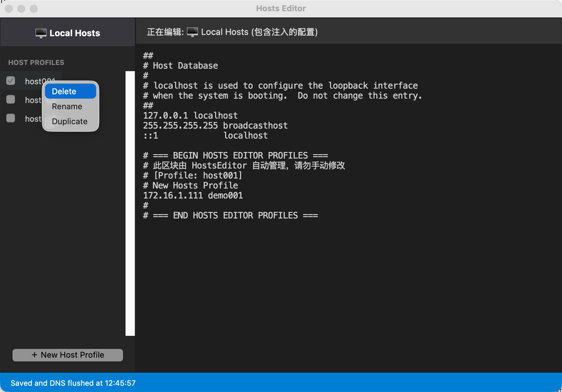Click the '172.16.1.111 demo001' entry line
Image resolution: width=562 pixels, height=392 pixels.
click(x=193, y=195)
